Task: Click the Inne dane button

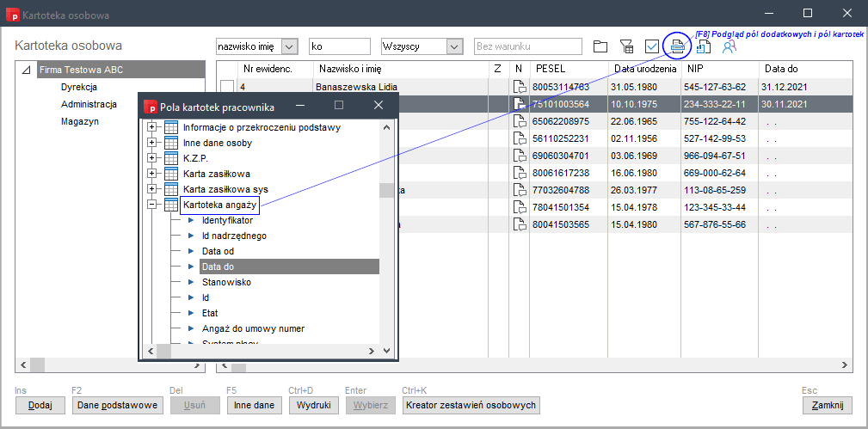Action: (254, 405)
